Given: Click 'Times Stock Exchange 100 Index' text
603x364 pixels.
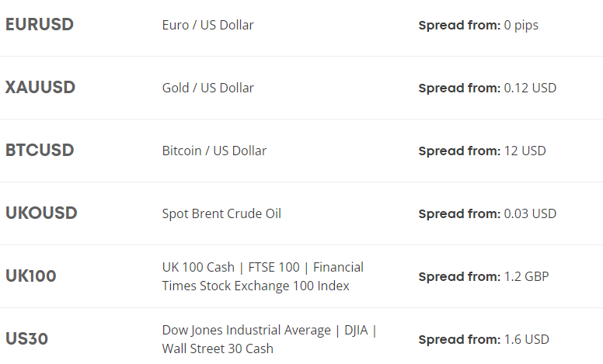Looking at the screenshot, I should coord(256,286).
